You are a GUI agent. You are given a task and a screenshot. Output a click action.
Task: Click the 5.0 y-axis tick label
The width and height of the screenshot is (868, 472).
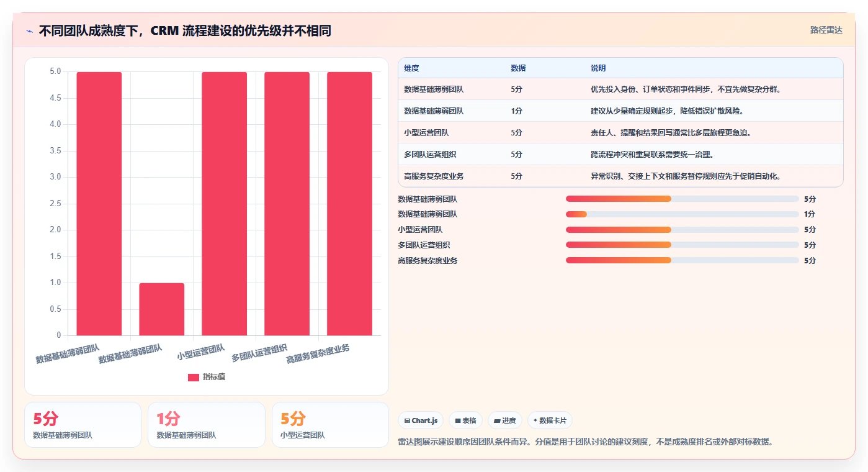coord(55,71)
